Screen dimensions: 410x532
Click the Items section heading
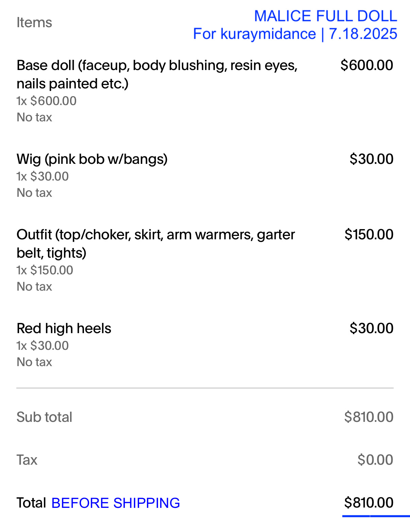point(34,23)
